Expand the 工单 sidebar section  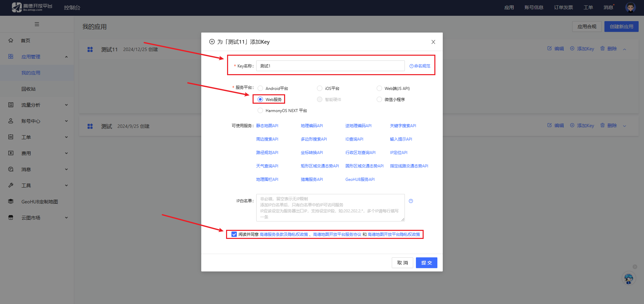tap(66, 137)
